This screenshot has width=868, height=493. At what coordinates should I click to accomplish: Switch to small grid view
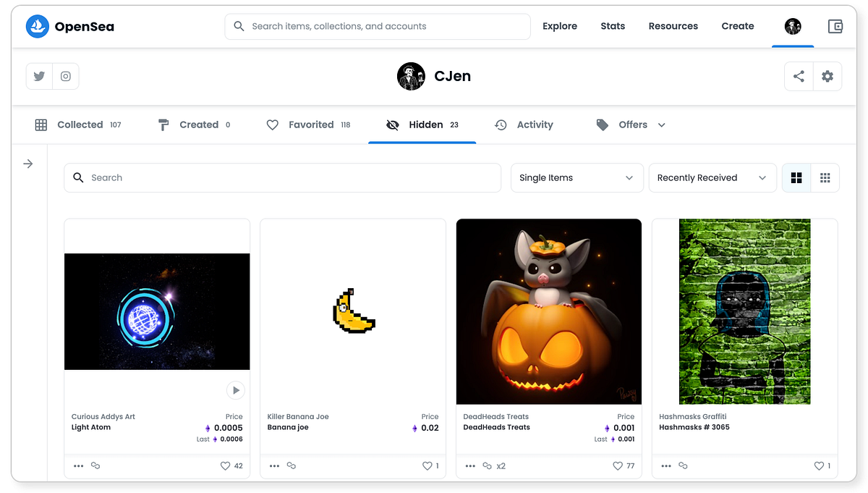coord(825,177)
